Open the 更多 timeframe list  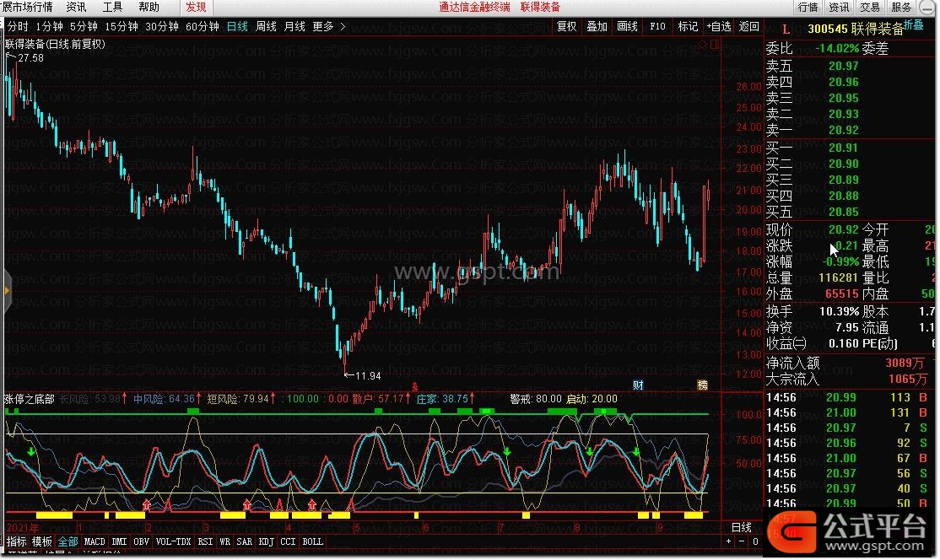(x=323, y=26)
